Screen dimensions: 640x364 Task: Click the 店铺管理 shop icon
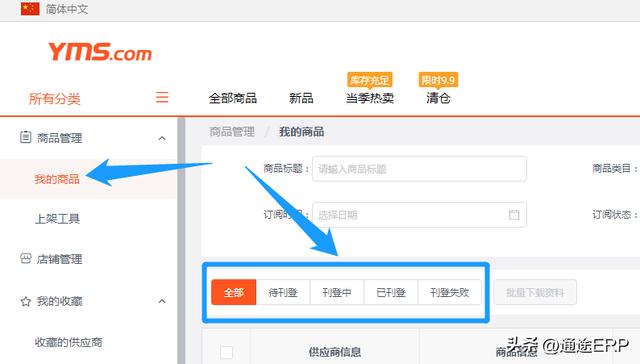(x=25, y=258)
